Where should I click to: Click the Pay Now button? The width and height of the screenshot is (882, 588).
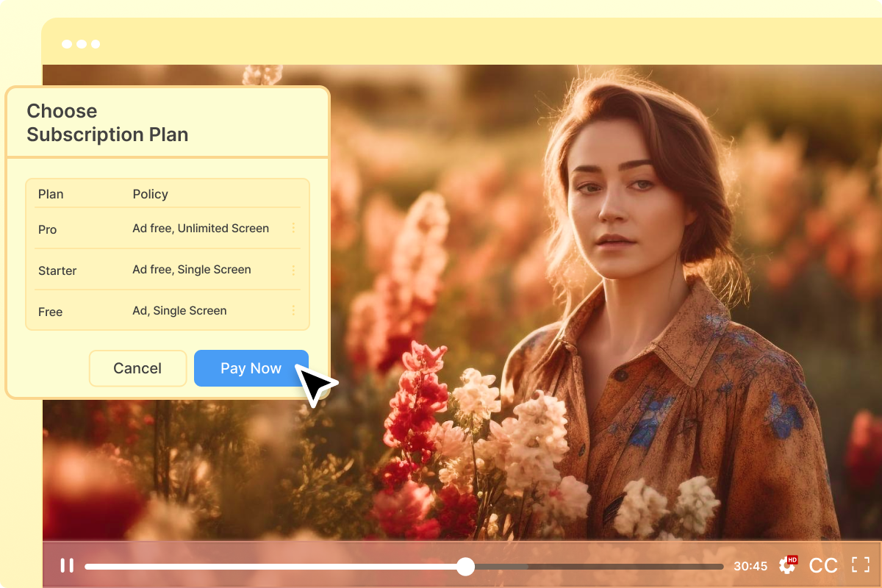coord(251,368)
